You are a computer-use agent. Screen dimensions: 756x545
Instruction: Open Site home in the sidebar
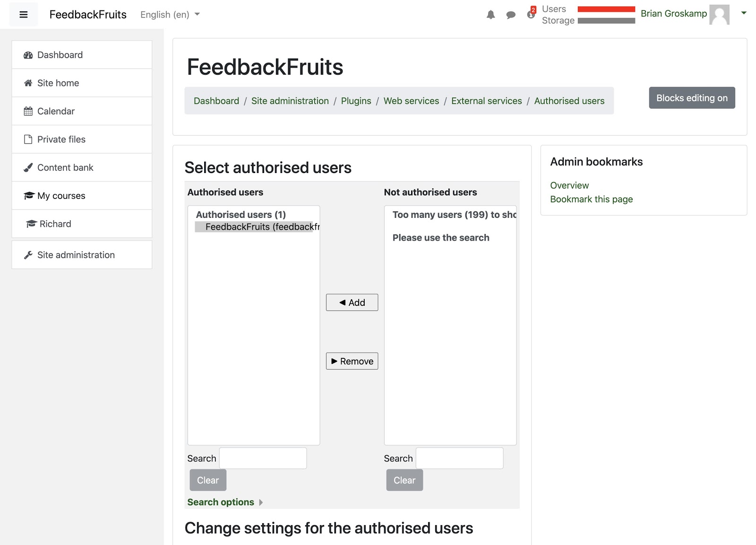pos(82,83)
